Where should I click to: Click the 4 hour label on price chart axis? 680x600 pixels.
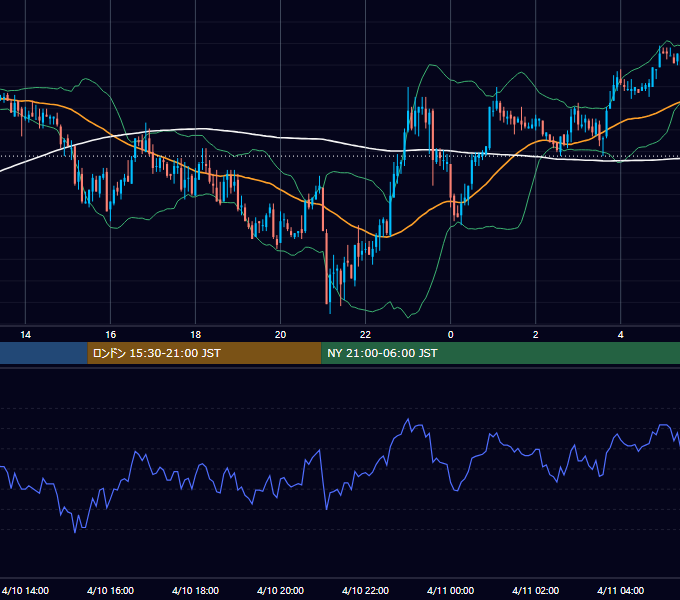tap(621, 335)
